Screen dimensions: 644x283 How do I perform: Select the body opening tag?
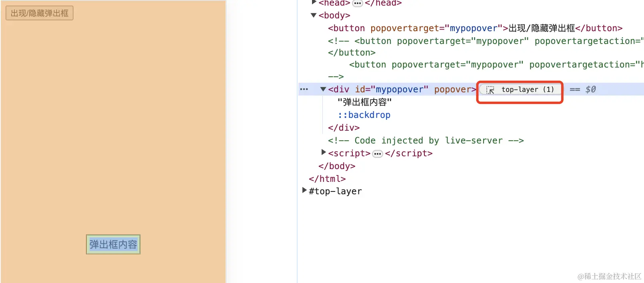[334, 16]
